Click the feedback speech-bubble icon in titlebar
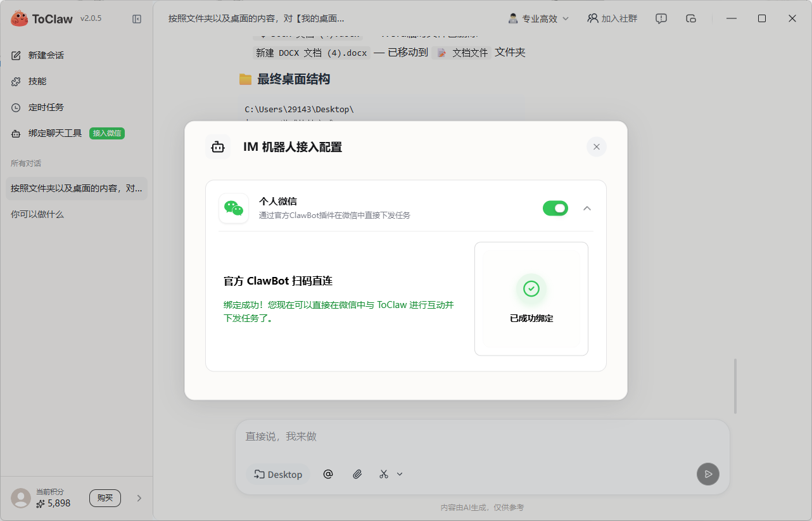Screen dimensions: 812x521 pos(661,18)
